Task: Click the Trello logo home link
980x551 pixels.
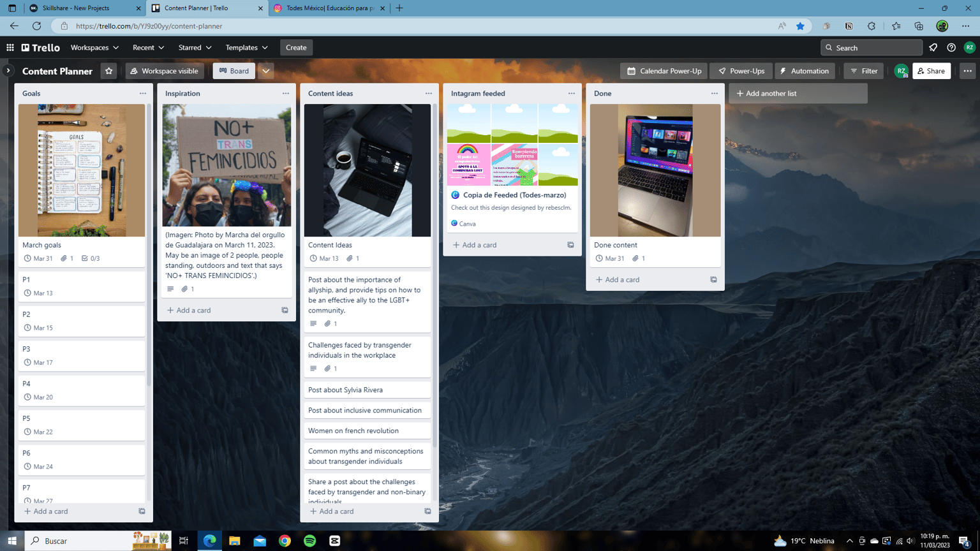Action: coord(41,48)
